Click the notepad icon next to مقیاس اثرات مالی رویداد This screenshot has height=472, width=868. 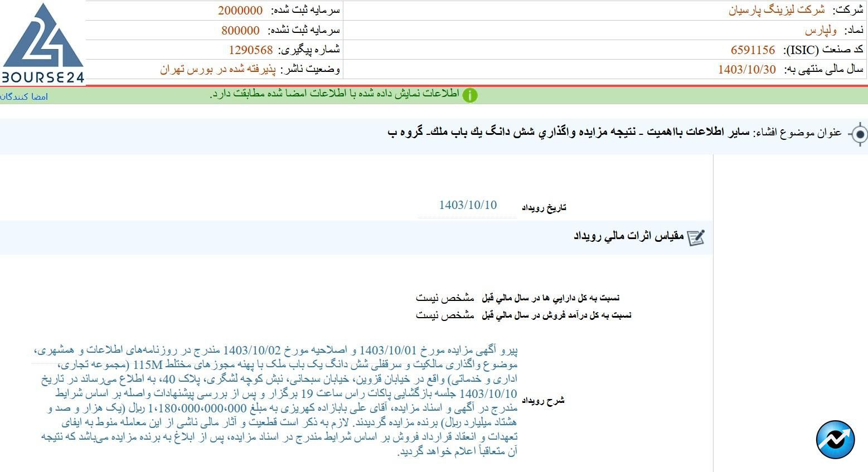[696, 237]
